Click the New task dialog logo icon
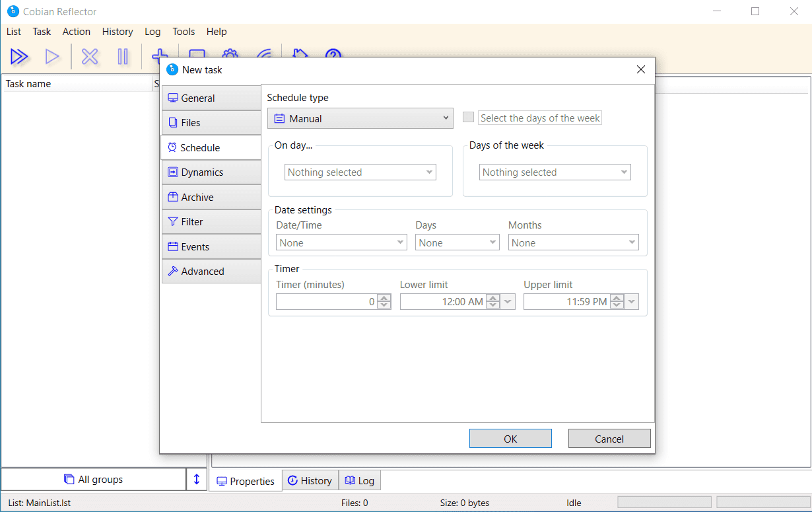 click(x=172, y=69)
